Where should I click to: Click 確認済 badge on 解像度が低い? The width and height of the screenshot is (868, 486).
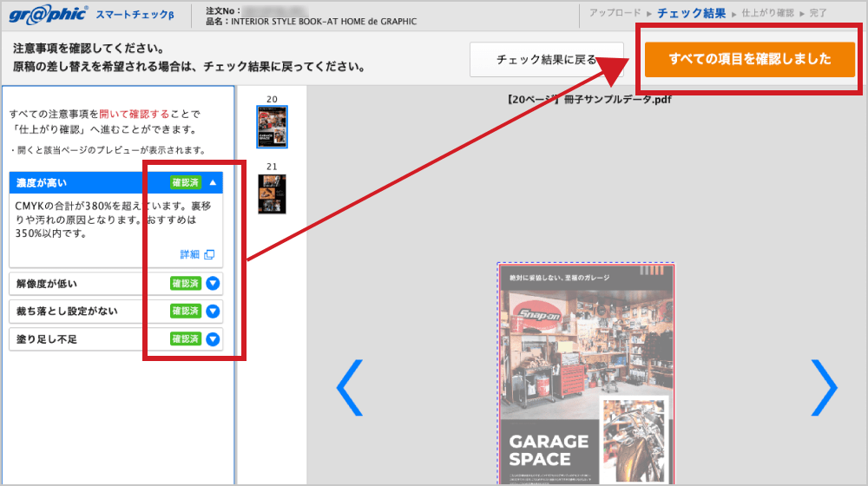pos(186,284)
